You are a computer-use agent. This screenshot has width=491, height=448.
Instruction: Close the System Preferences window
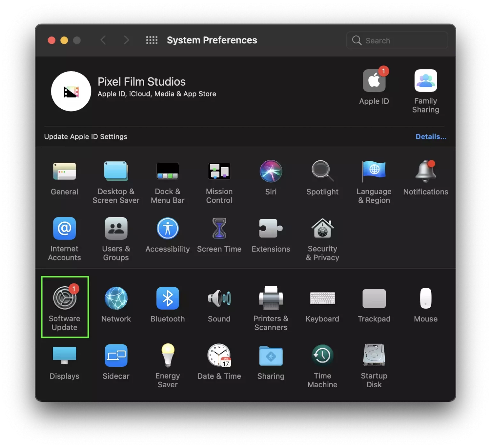coord(51,40)
